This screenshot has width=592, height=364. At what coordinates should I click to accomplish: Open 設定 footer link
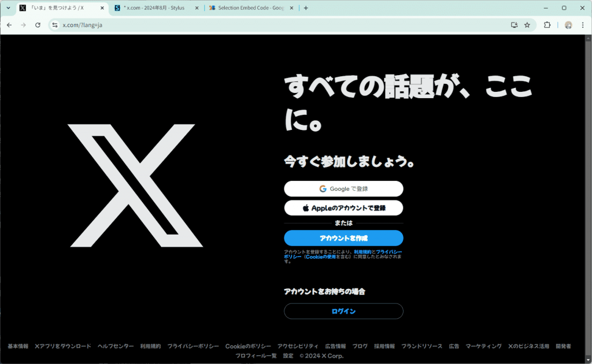(x=288, y=356)
